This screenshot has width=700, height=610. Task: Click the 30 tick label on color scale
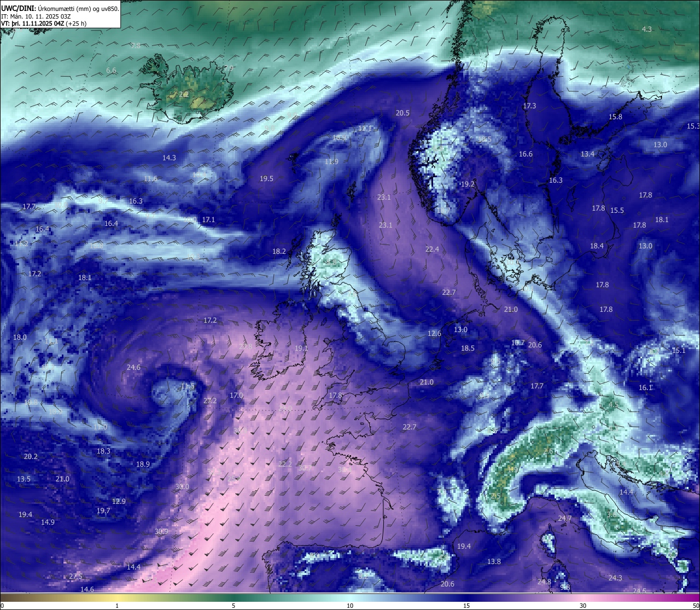(x=583, y=605)
